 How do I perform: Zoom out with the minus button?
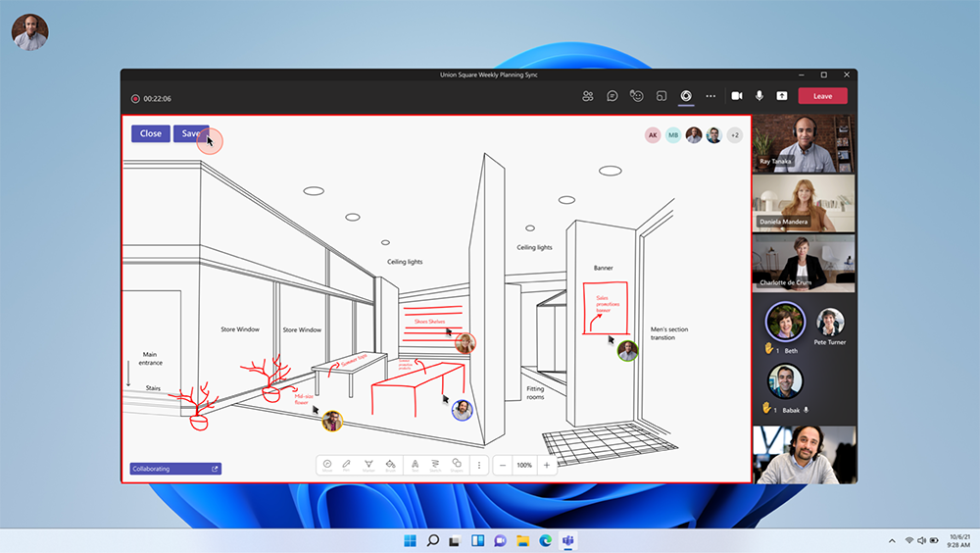503,465
